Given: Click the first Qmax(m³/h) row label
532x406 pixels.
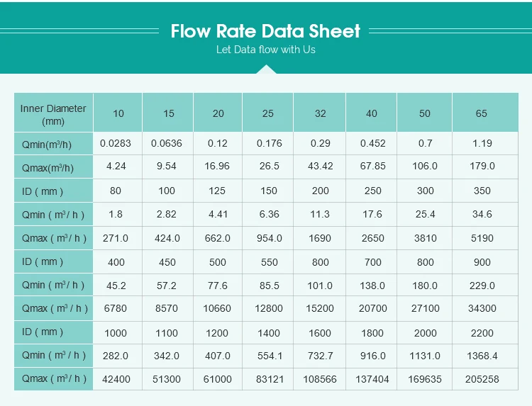Looking at the screenshot, I should point(54,167).
